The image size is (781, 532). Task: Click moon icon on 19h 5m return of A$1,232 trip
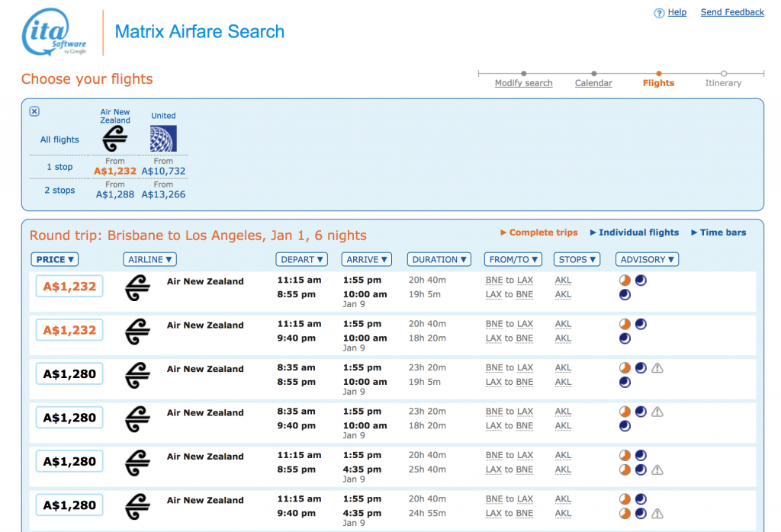[x=625, y=295]
